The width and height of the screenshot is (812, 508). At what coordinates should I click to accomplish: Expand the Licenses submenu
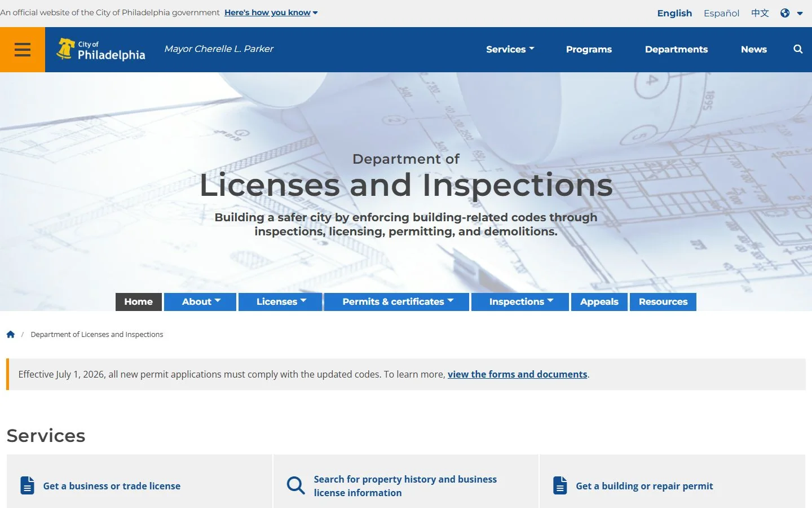pos(281,301)
